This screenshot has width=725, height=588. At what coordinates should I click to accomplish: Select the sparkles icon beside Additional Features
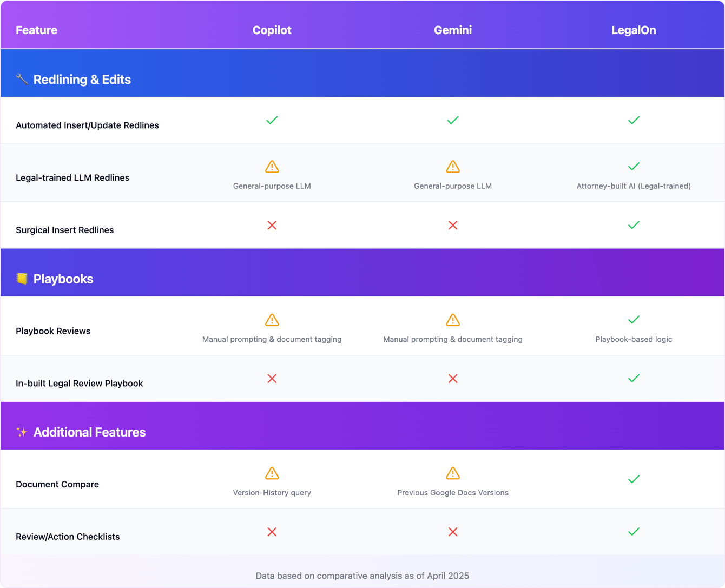21,432
